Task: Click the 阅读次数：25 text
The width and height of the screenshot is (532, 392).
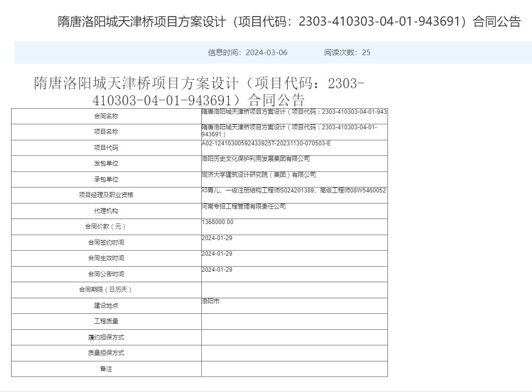Action: pyautogui.click(x=347, y=53)
